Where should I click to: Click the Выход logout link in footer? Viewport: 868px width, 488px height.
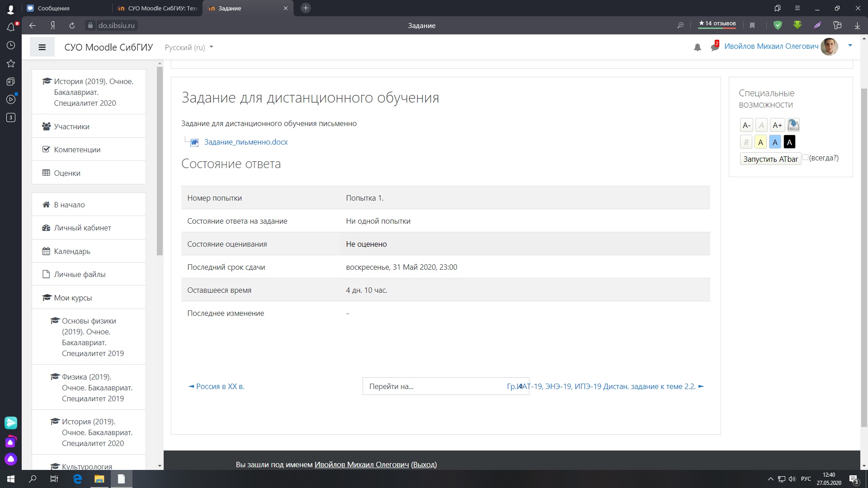tap(424, 465)
